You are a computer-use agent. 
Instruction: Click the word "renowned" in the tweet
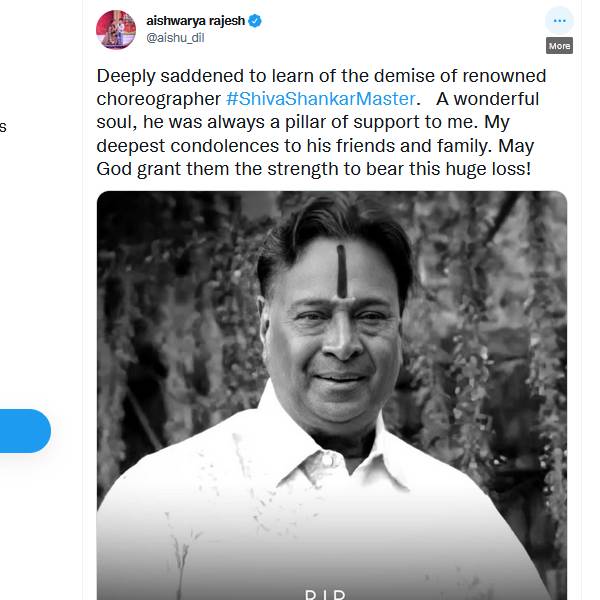(505, 76)
